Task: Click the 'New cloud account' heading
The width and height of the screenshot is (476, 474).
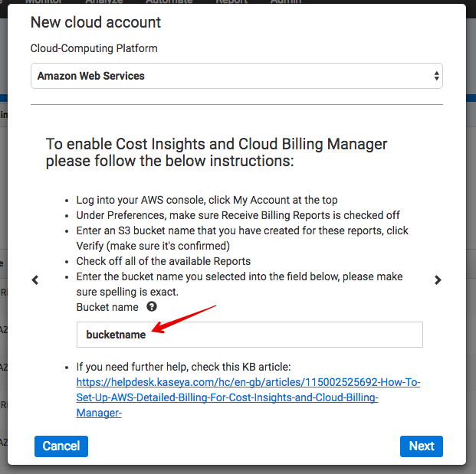Action: click(x=96, y=22)
